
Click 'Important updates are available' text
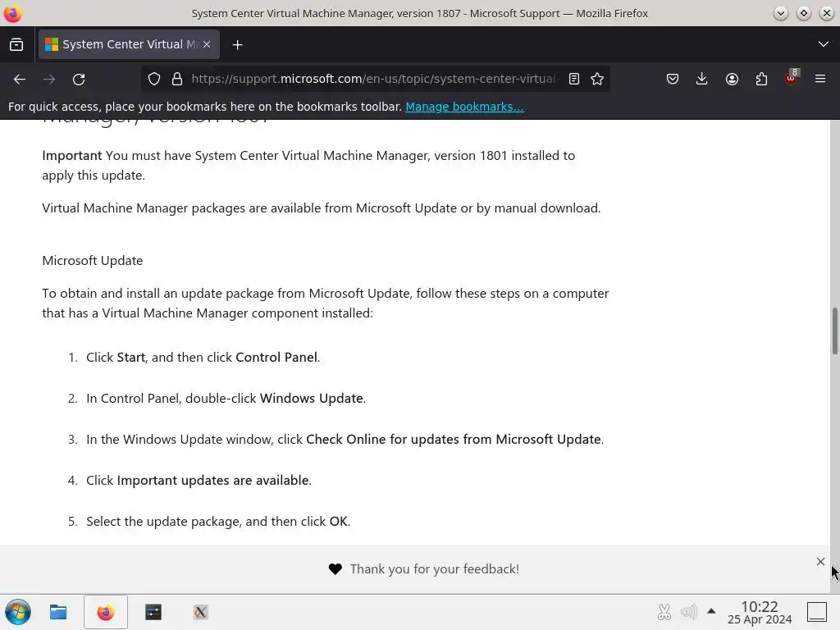212,481
